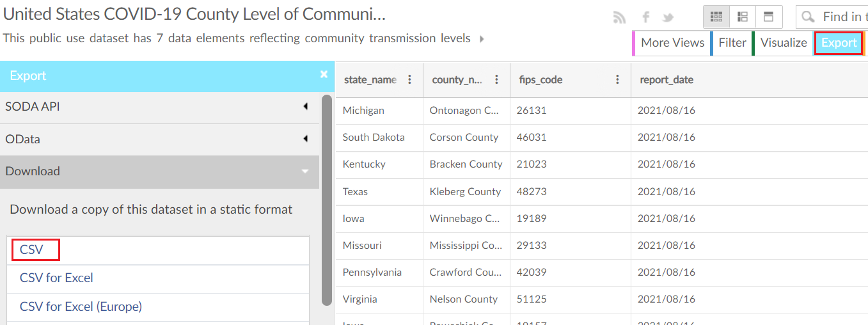This screenshot has width=868, height=325.
Task: Expand the SODA API section
Action: coord(159,107)
